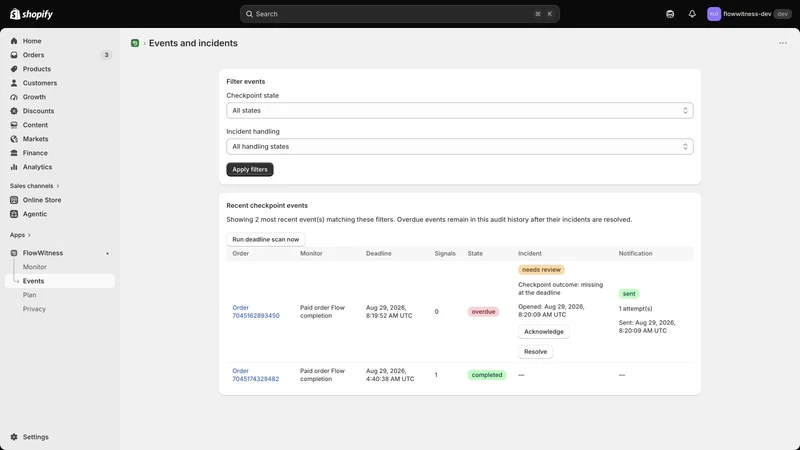Click Run deadline scan now
Screen dimensions: 800x450
(x=266, y=239)
